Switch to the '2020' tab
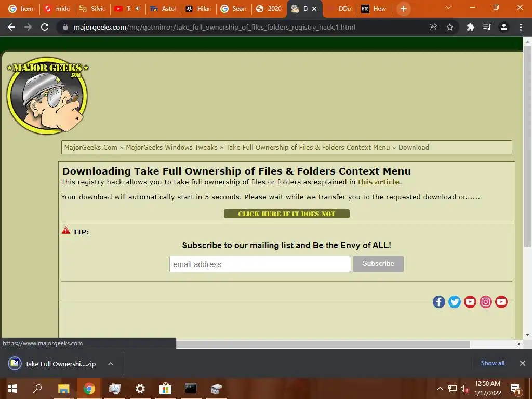Viewport: 532px width, 399px height. (269, 9)
